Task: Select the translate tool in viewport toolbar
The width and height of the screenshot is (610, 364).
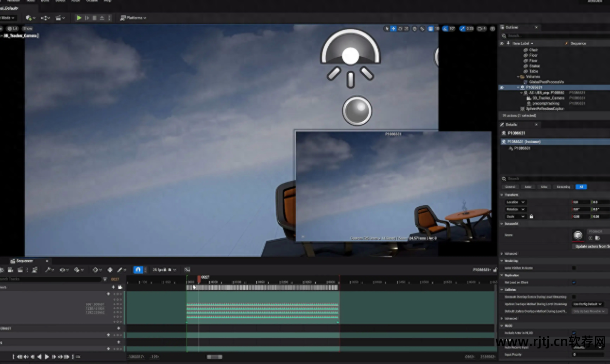Action: pos(393,29)
